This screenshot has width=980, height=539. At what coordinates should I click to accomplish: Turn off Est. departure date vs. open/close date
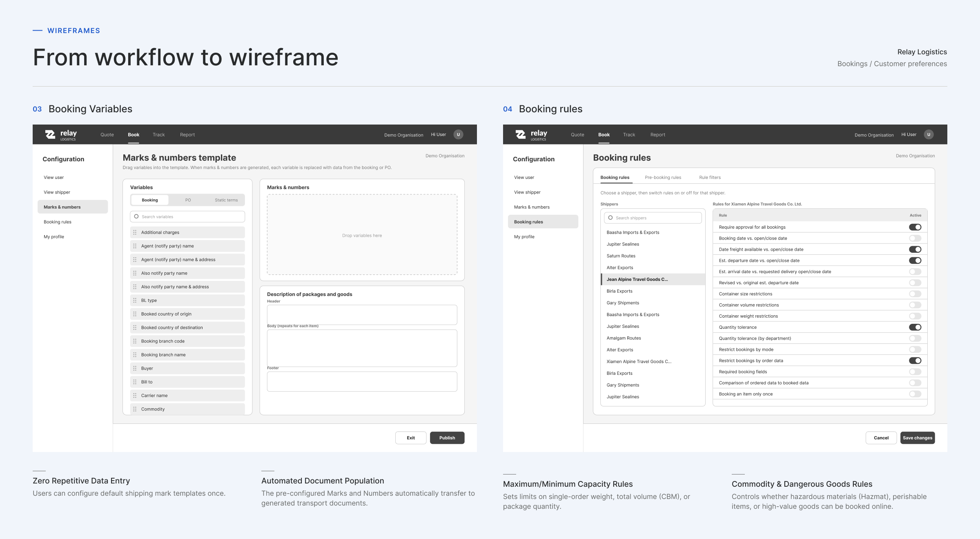915,261
